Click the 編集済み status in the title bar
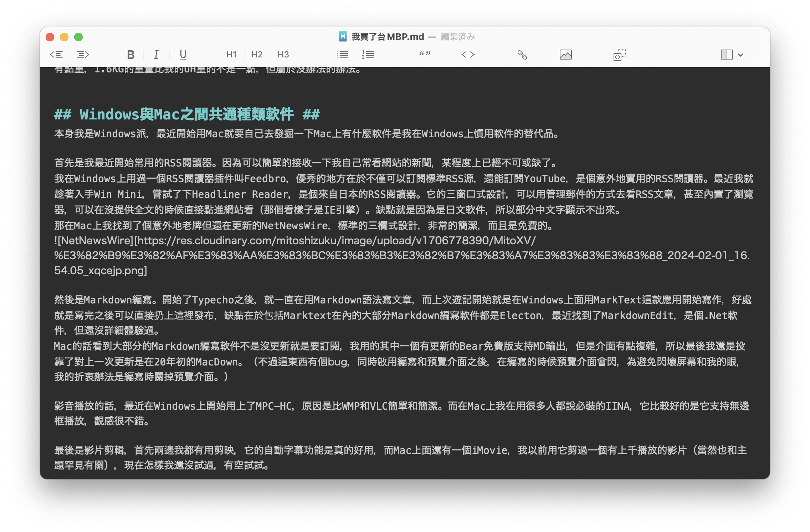This screenshot has height=532, width=810. point(458,37)
